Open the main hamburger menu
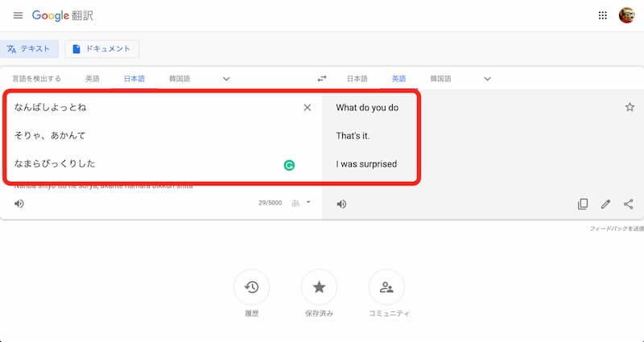 click(18, 15)
